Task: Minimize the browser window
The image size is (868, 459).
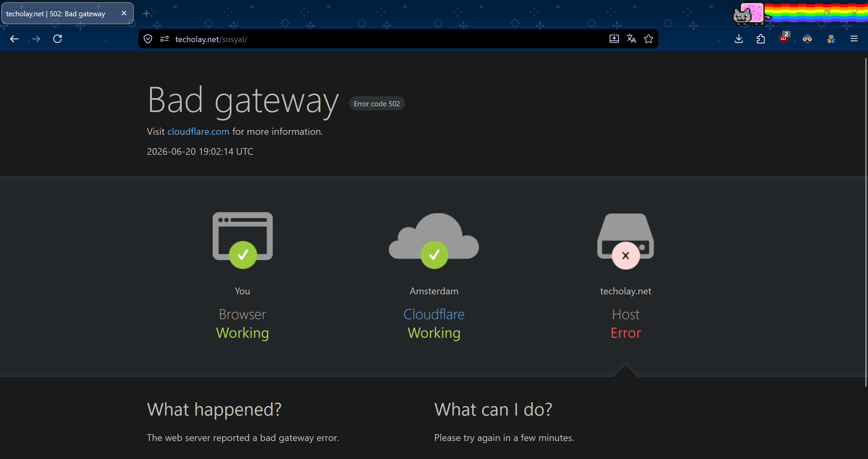Action: (799, 13)
